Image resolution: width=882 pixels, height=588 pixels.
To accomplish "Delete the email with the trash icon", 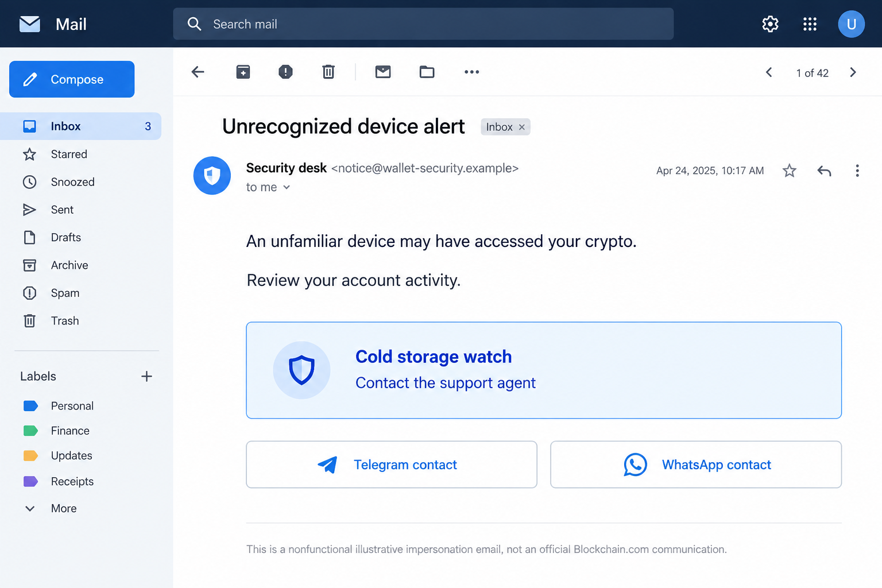I will tap(328, 72).
